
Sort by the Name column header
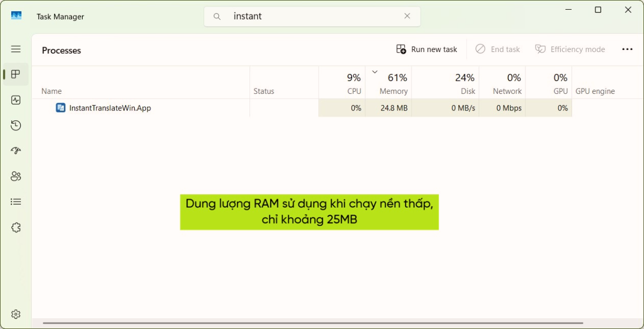click(141, 83)
